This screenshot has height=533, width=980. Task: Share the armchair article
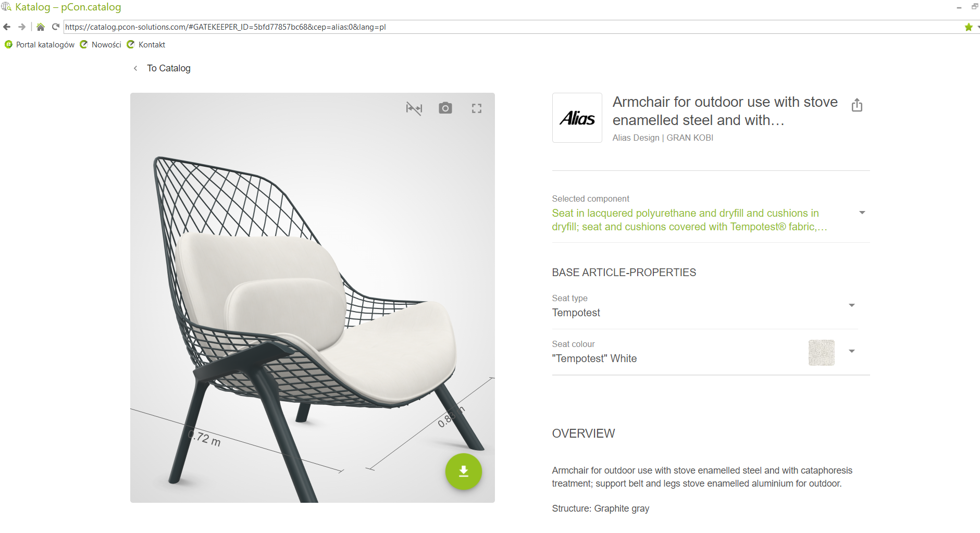[857, 105]
